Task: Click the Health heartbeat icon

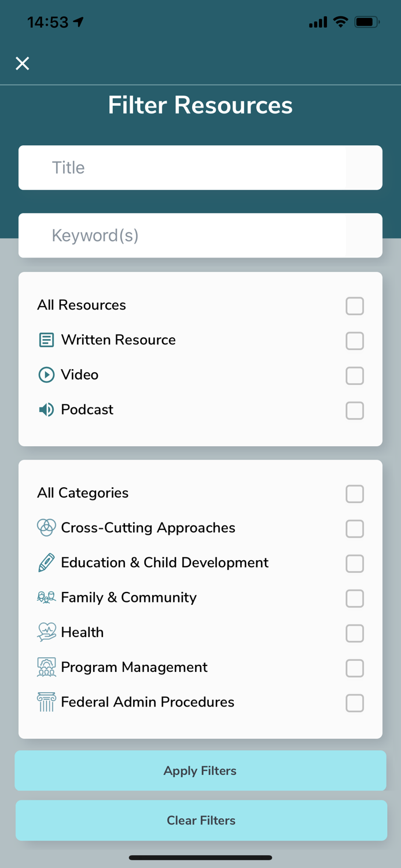Action: (x=46, y=632)
